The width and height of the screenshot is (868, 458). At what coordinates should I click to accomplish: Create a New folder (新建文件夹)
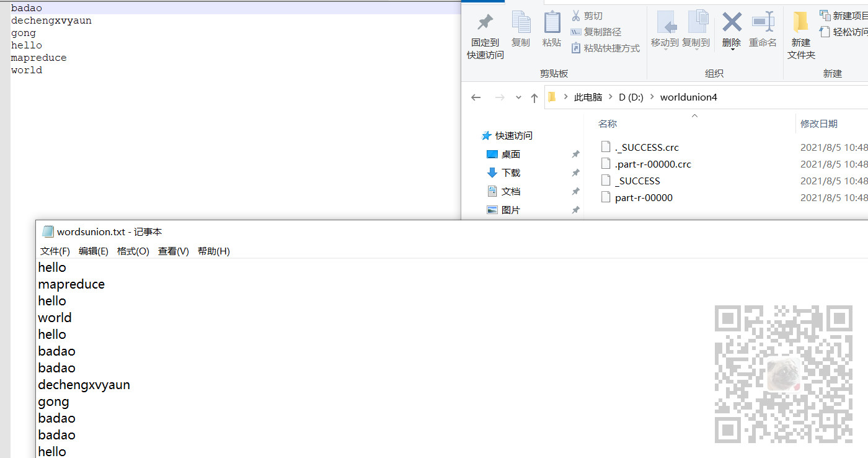point(800,36)
